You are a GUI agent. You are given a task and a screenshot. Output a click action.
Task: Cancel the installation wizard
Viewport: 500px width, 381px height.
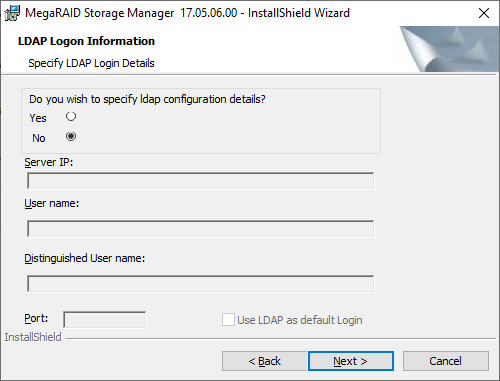[446, 361]
